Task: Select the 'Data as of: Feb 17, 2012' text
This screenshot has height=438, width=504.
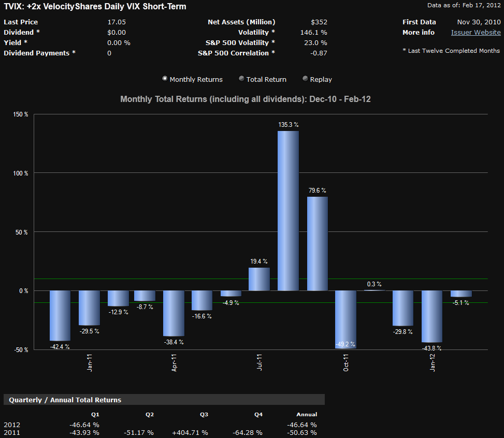Action: coord(464,5)
